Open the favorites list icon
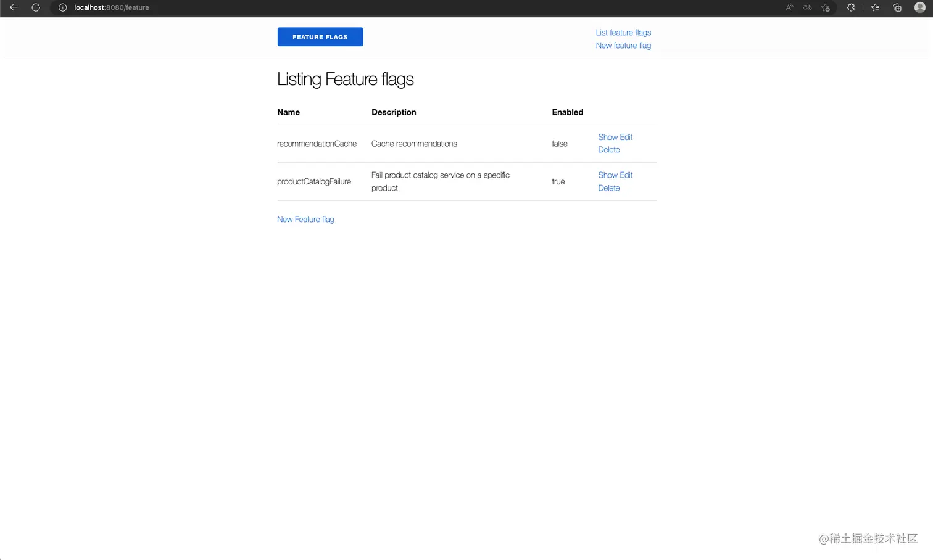933x560 pixels. tap(875, 7)
